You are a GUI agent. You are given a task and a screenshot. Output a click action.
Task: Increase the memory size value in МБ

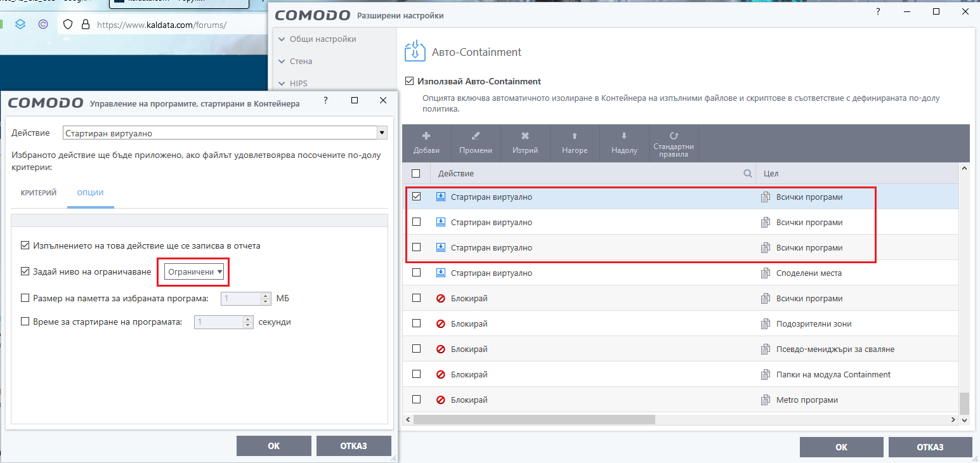[266, 295]
